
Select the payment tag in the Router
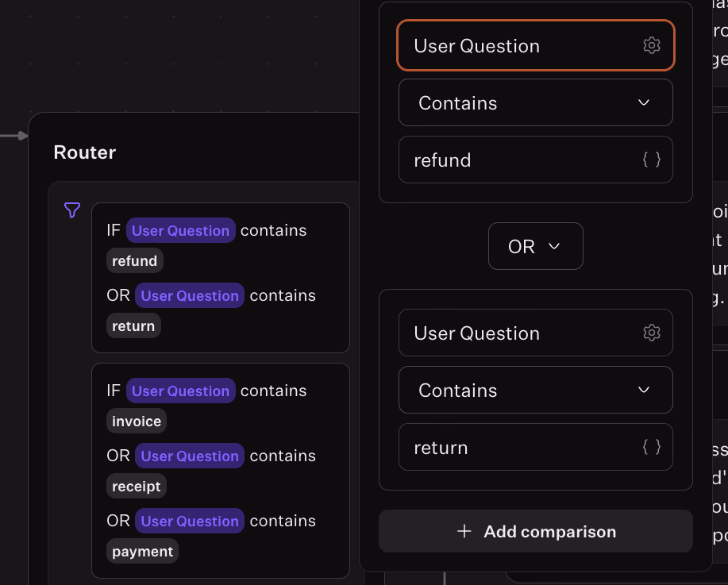[142, 552]
